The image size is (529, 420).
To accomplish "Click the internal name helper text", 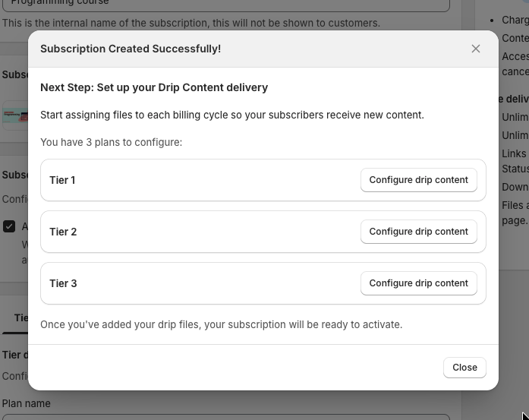I will point(191,23).
